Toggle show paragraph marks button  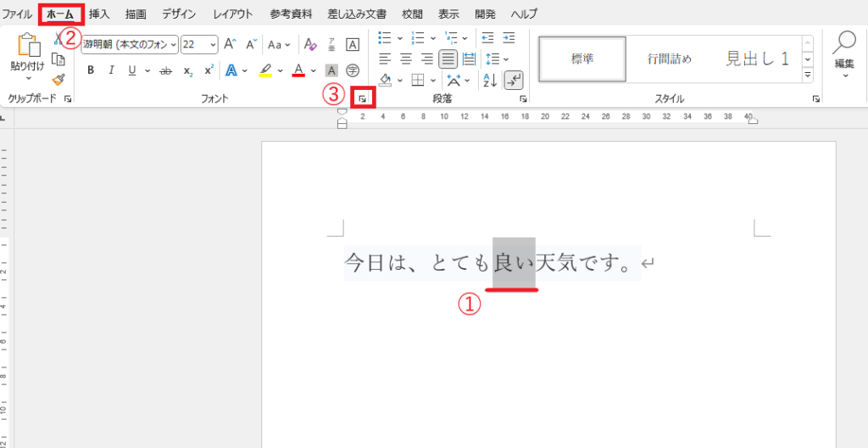[x=514, y=81]
